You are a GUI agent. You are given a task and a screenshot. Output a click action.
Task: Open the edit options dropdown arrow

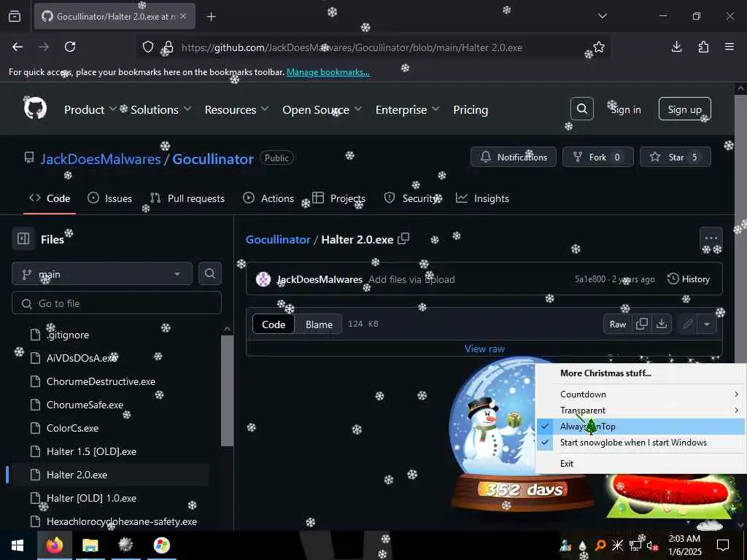(706, 324)
